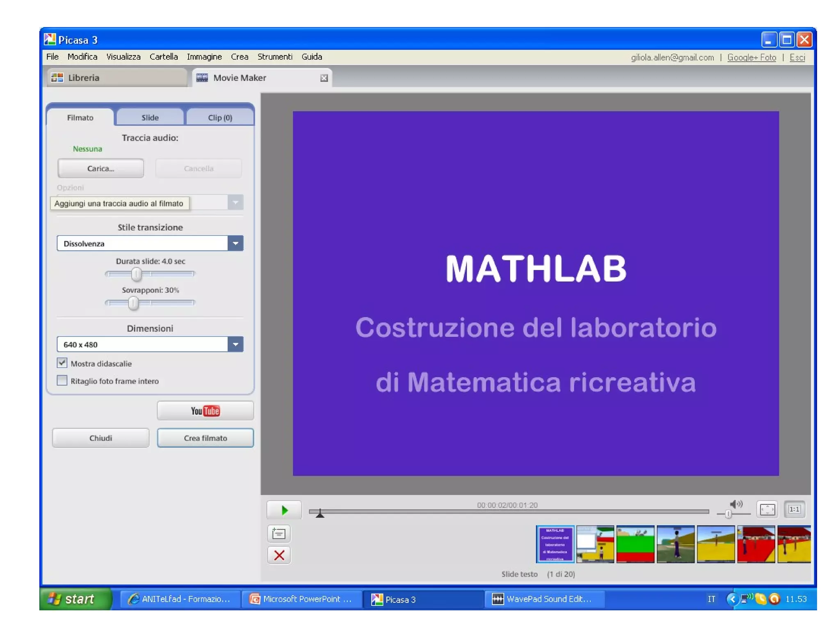Image resolution: width=840 pixels, height=630 pixels.
Task: Click the red X remove slide icon
Action: click(279, 555)
